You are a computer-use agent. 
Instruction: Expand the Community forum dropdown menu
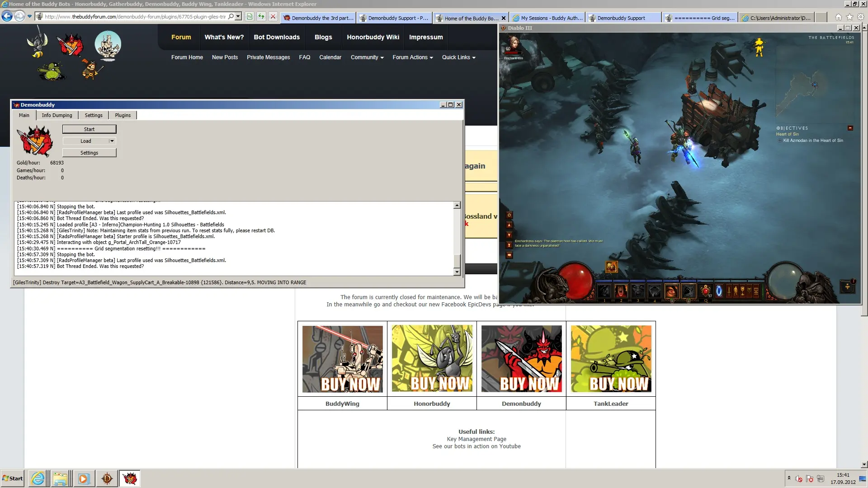pyautogui.click(x=367, y=57)
